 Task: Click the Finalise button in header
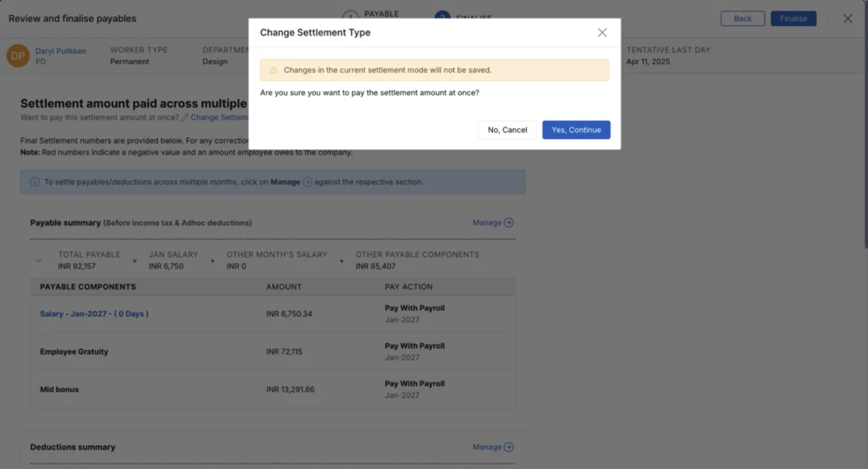tap(793, 18)
